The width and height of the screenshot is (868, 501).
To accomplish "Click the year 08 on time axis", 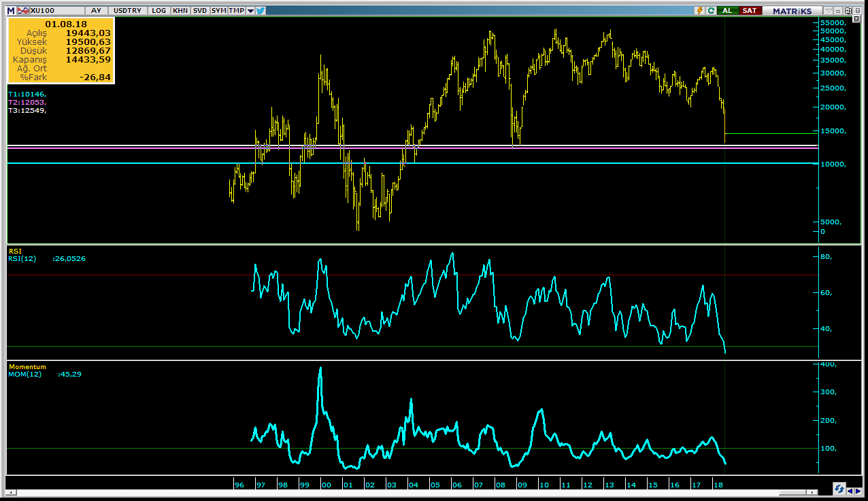I will pyautogui.click(x=500, y=485).
